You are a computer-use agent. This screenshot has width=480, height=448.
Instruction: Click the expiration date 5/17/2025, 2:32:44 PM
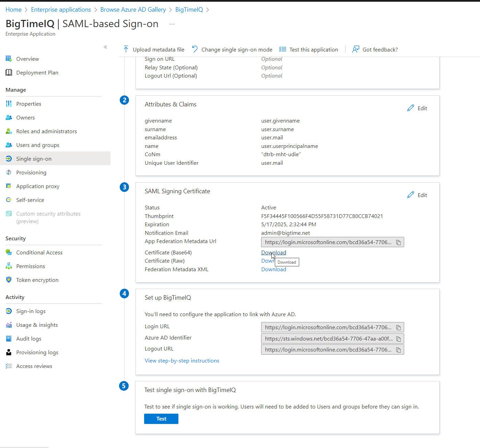click(289, 224)
